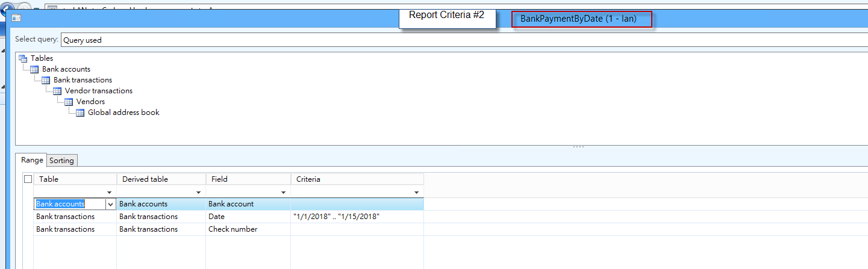This screenshot has width=868, height=269.
Task: Open the Derived table column filter dropdown
Action: 198,193
